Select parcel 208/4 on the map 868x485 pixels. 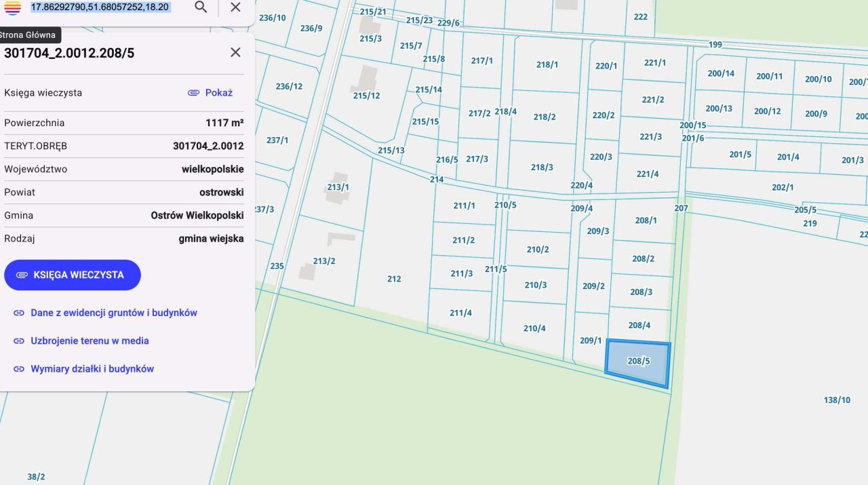(x=639, y=325)
